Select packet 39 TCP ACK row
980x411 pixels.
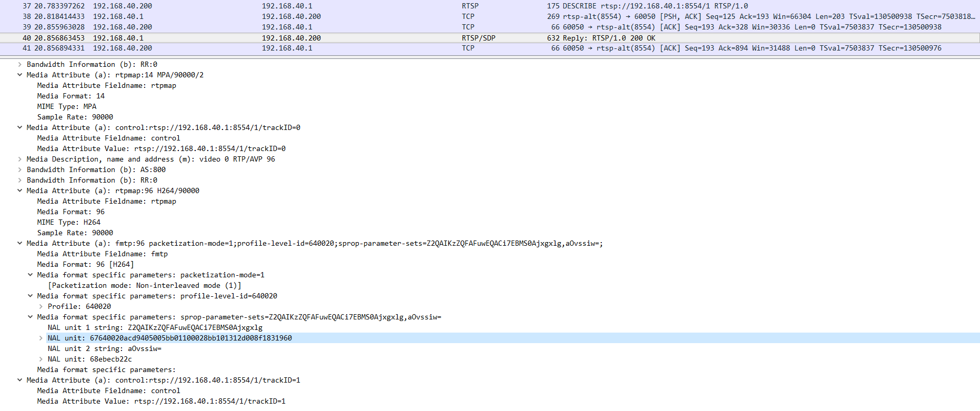490,27
